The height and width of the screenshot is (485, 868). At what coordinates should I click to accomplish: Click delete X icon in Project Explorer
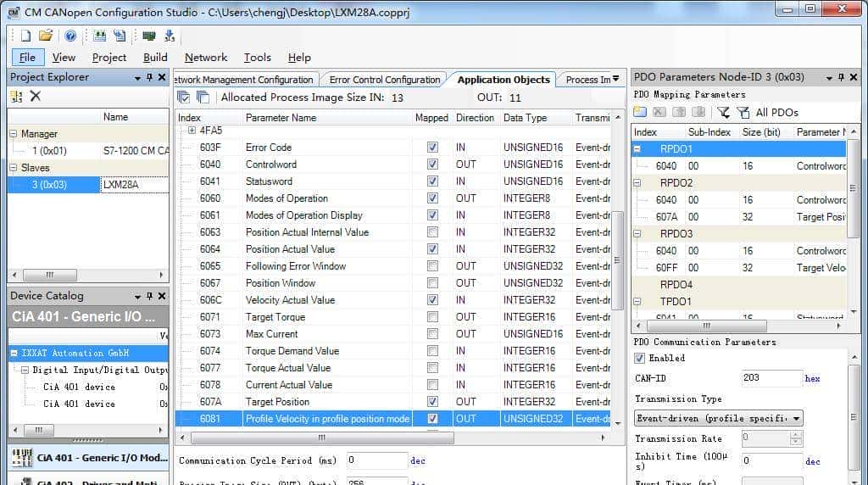36,97
